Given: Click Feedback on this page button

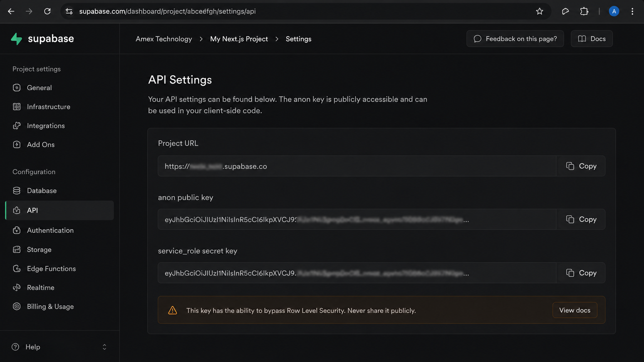Looking at the screenshot, I should click(515, 38).
